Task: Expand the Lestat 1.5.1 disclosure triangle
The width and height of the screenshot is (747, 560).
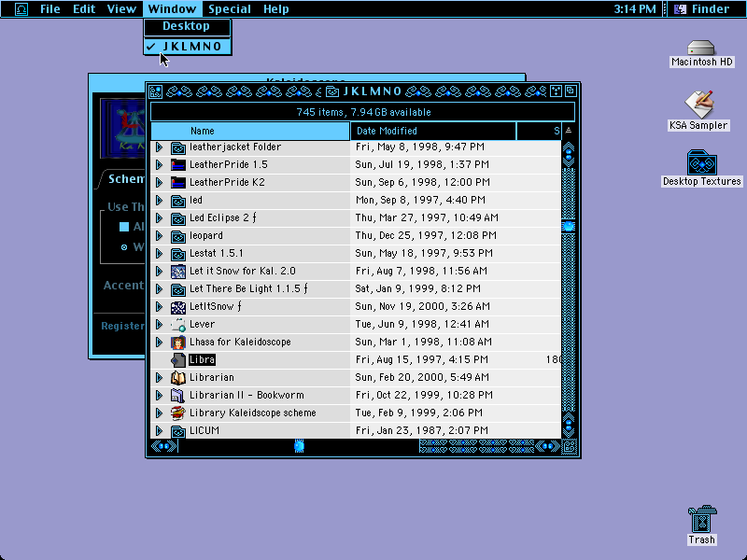Action: (159, 253)
